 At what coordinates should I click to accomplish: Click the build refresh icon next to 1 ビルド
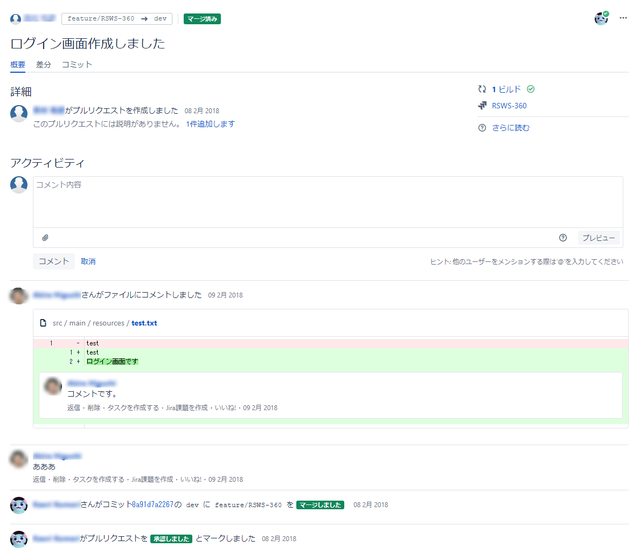pos(482,89)
